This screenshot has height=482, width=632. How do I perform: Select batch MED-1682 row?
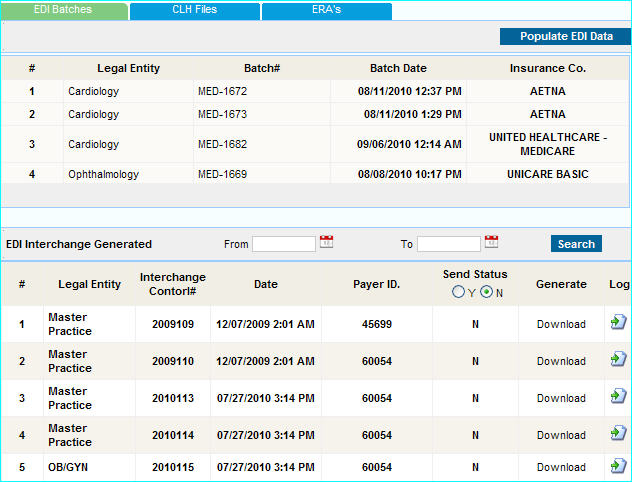(x=222, y=144)
